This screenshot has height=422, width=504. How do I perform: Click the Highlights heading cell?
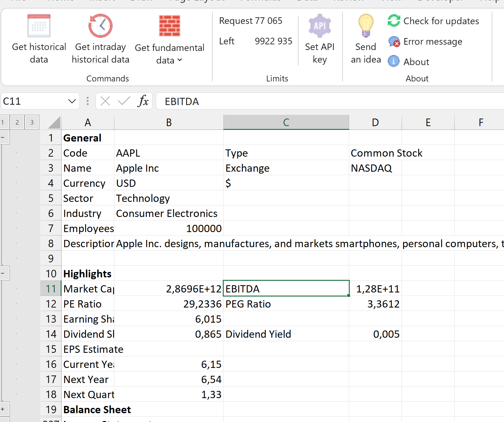tap(88, 274)
